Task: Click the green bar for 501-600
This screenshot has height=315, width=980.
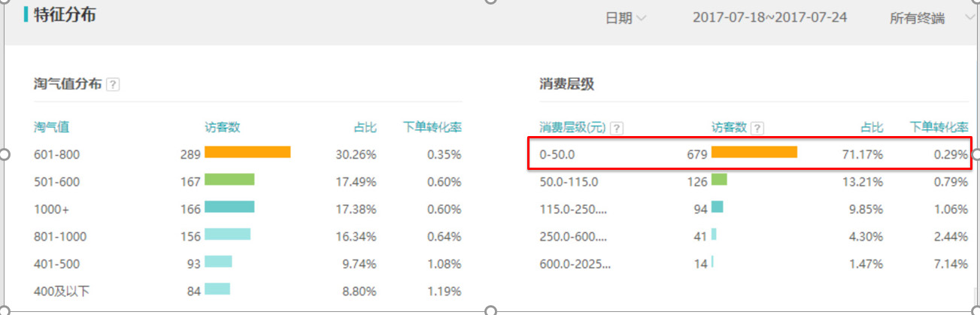Action: coord(229,180)
